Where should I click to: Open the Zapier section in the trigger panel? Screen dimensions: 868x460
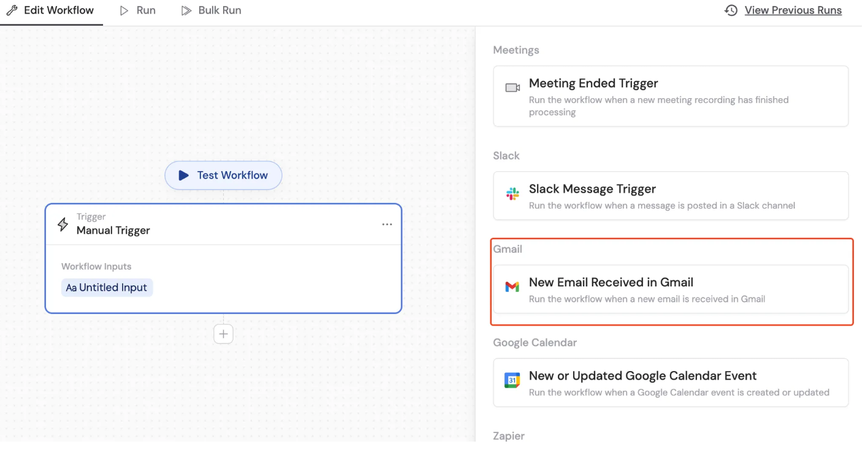509,435
